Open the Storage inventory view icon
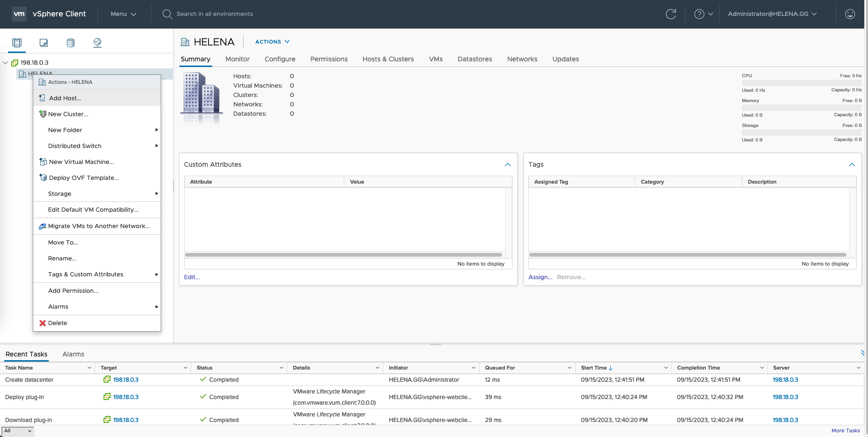The width and height of the screenshot is (868, 437). (71, 43)
